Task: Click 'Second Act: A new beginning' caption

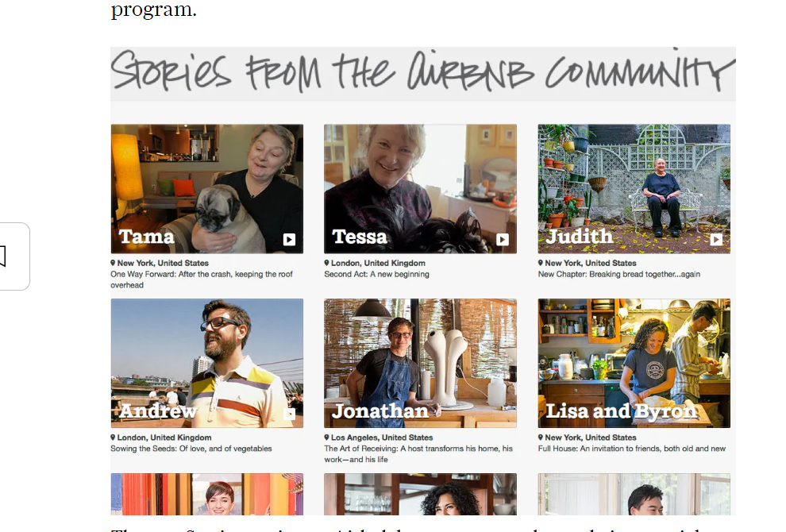Action: click(x=376, y=274)
